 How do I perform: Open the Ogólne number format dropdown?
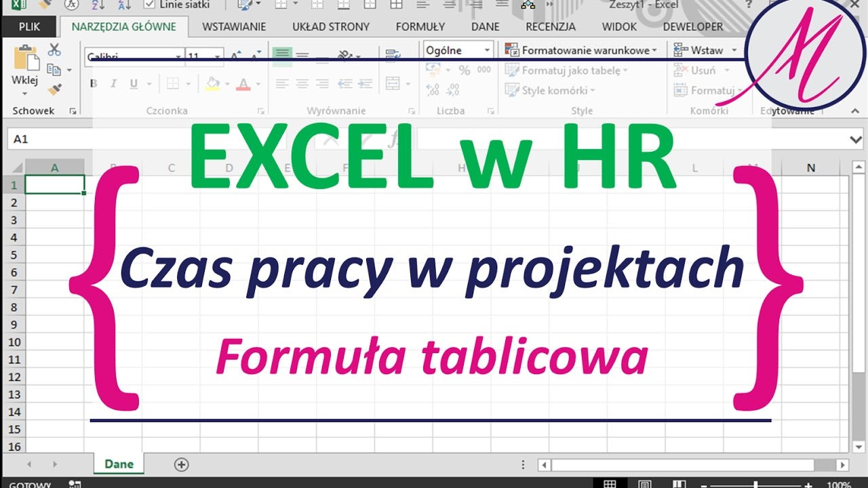tap(487, 50)
